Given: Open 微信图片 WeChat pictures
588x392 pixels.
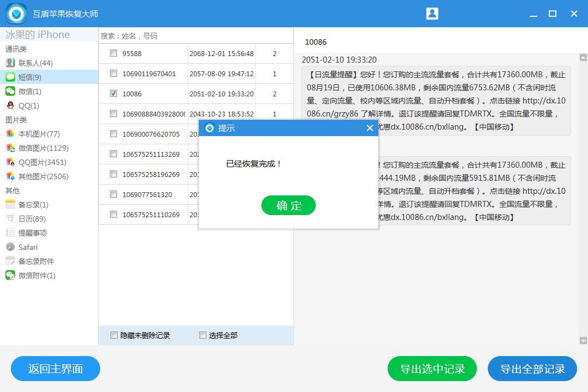Looking at the screenshot, I should 37,148.
